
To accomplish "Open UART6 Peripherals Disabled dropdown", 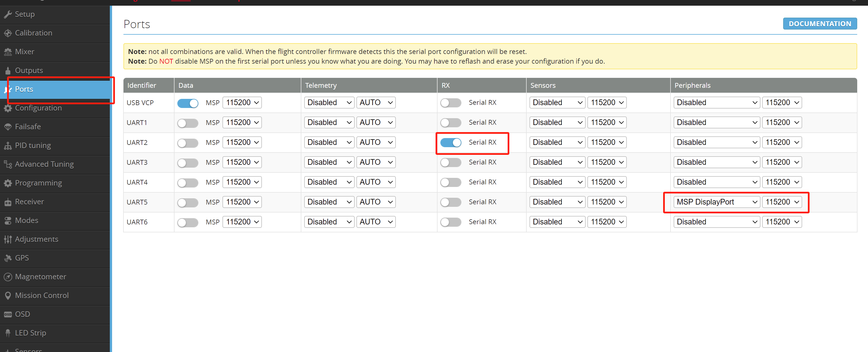I will coord(716,222).
